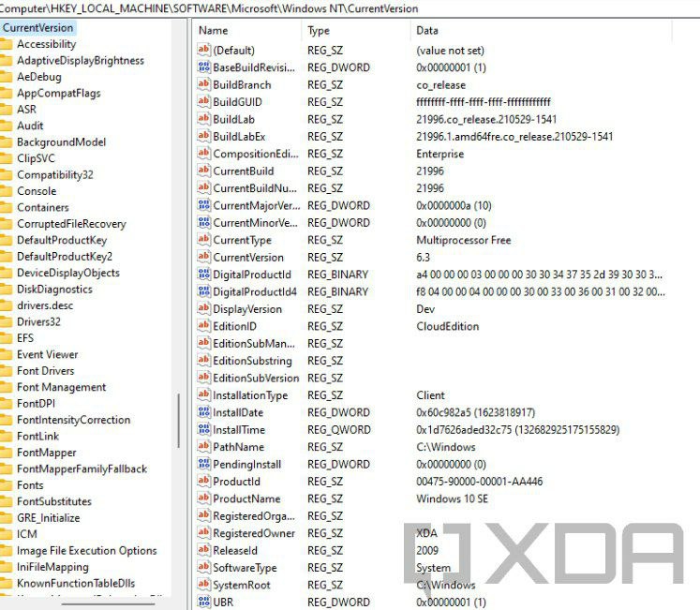
Task: Click the FontLink folder icon
Action: coord(6,436)
